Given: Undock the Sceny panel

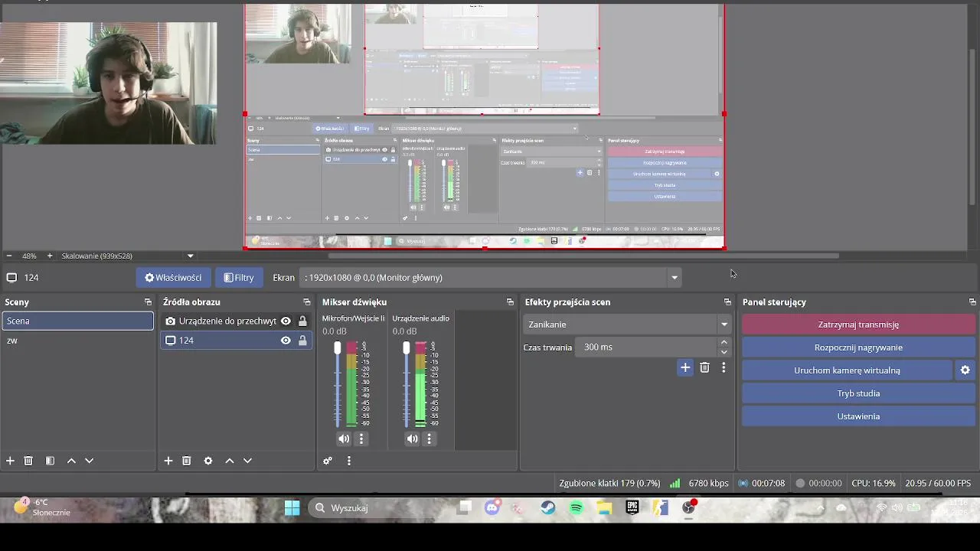Looking at the screenshot, I should pos(149,302).
